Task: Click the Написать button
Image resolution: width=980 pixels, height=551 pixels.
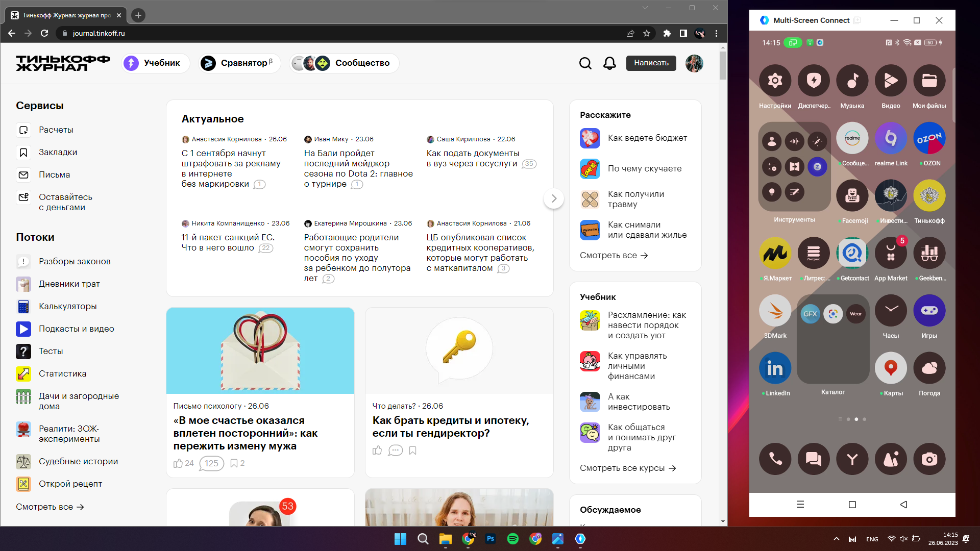Action: point(651,63)
